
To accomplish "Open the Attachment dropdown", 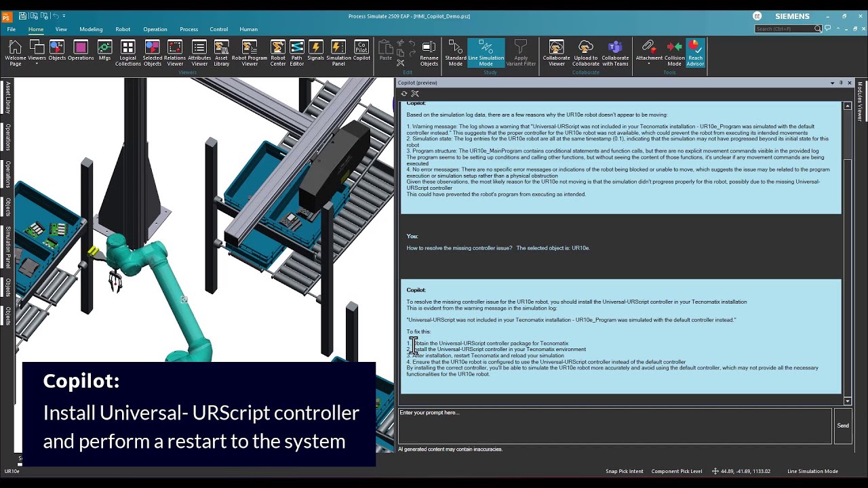I will point(649,53).
